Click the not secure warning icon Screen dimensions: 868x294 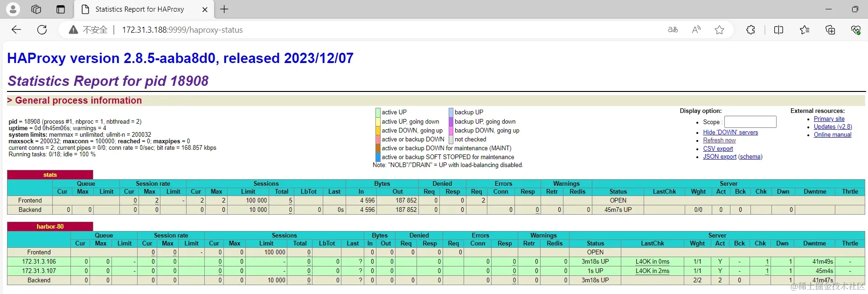point(73,30)
